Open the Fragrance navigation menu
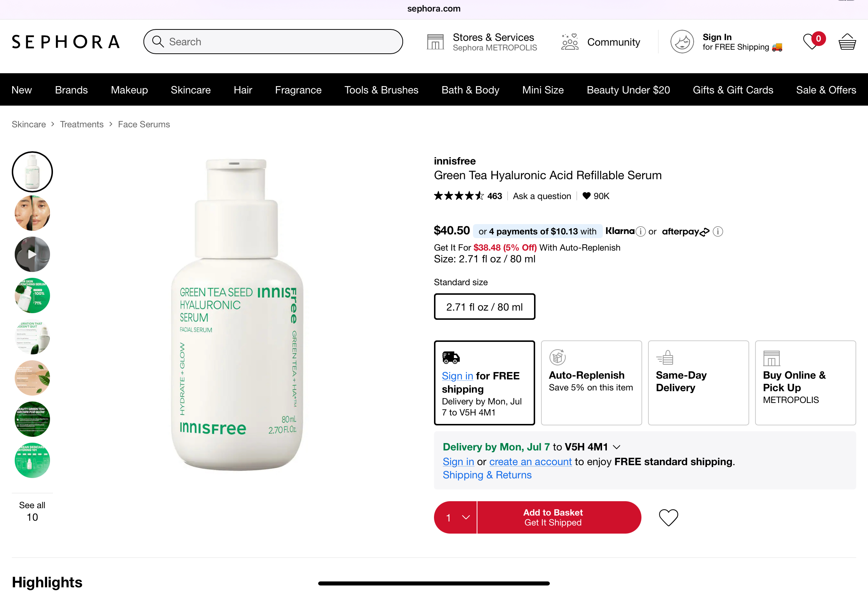Viewport: 868px width, 591px height. [x=298, y=90]
